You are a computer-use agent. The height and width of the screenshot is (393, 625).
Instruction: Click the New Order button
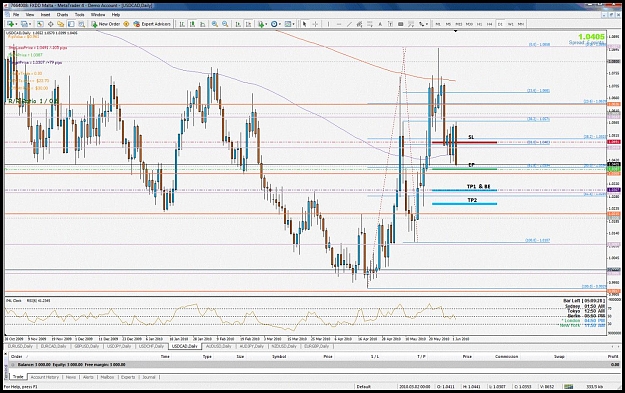(x=106, y=24)
